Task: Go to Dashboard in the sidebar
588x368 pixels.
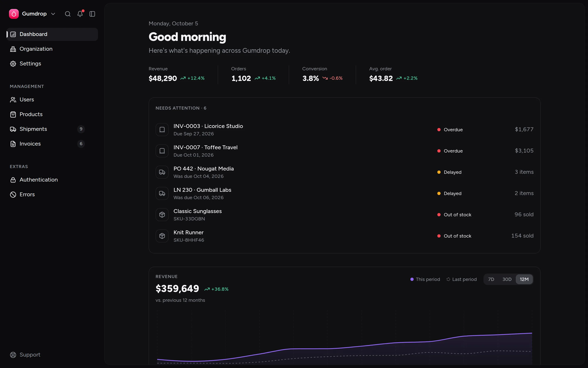Action: point(52,34)
